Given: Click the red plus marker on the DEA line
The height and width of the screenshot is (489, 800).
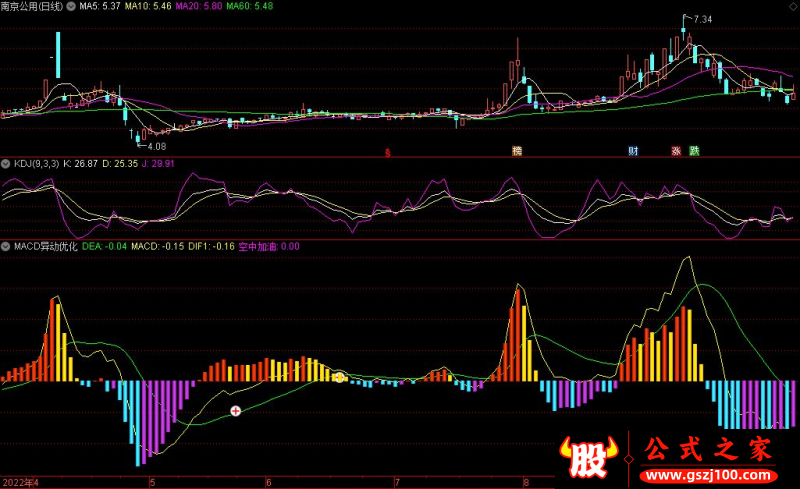Looking at the screenshot, I should (x=236, y=410).
